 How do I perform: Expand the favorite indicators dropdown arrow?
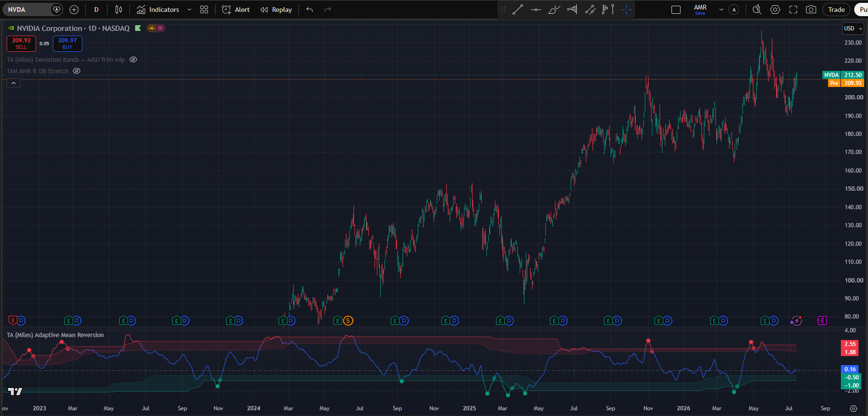(189, 10)
